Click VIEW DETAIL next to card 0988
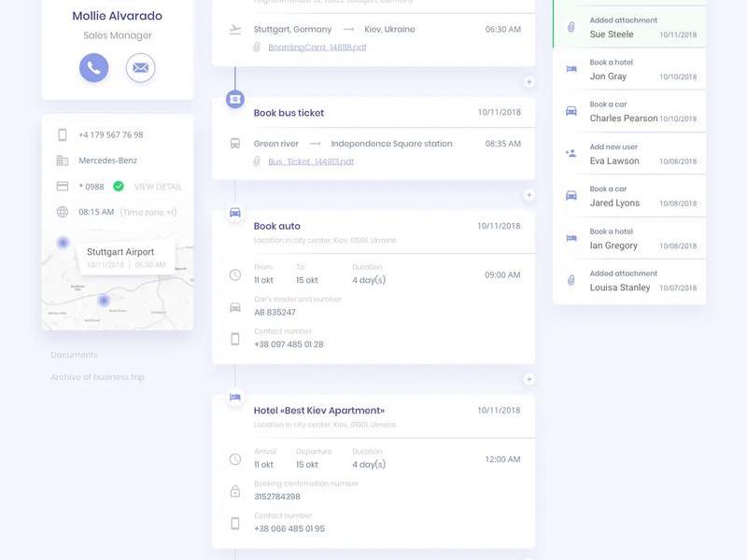Screen dimensions: 747x560 pyautogui.click(x=158, y=187)
